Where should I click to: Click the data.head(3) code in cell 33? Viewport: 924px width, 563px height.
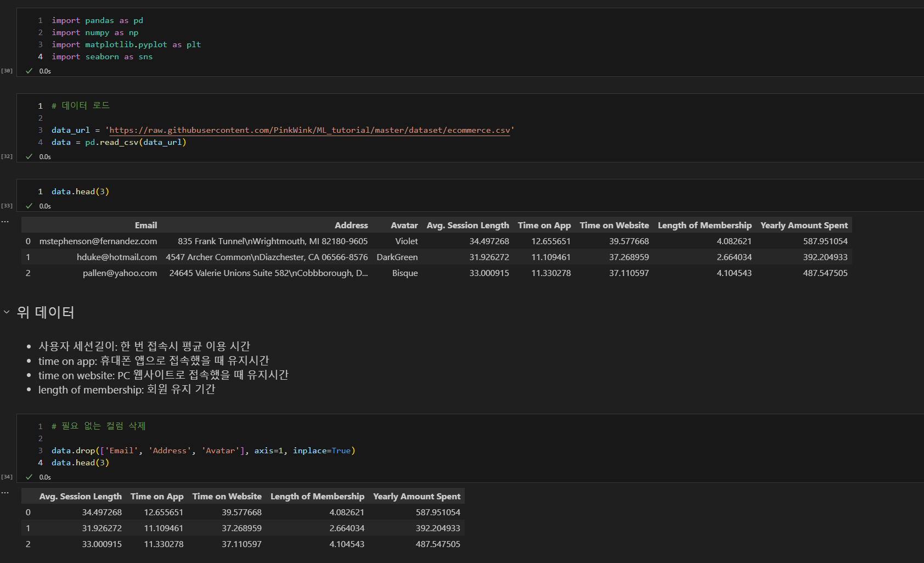80,192
